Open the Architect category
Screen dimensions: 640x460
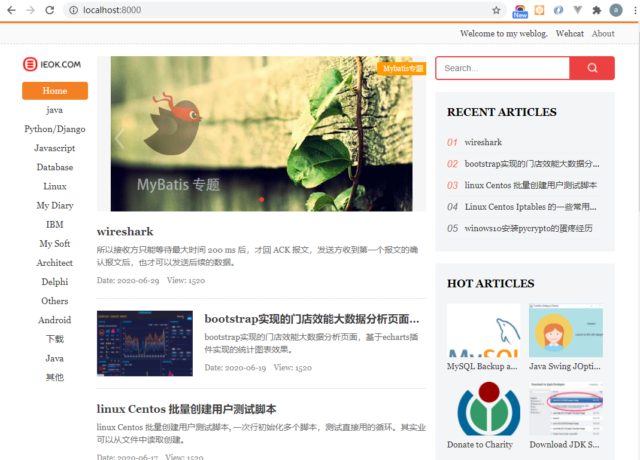pyautogui.click(x=55, y=263)
